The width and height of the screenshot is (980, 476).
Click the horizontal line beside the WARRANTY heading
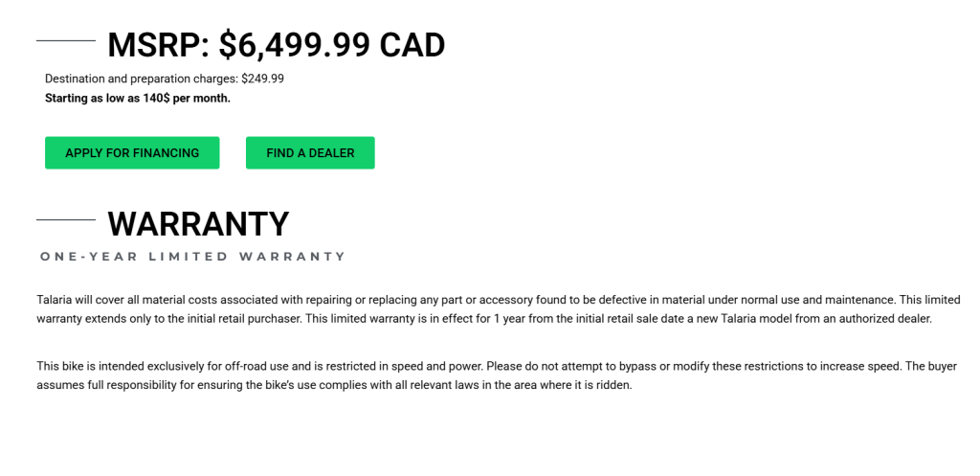(65, 220)
